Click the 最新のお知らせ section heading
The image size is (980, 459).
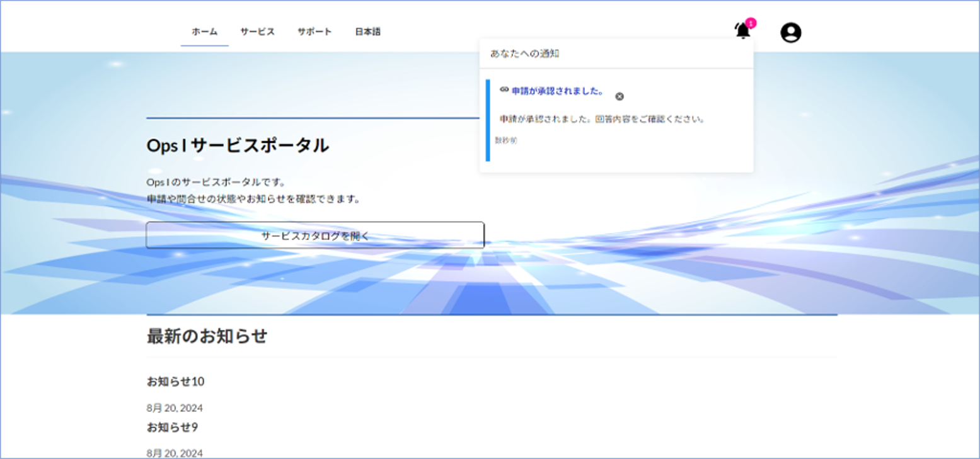207,336
